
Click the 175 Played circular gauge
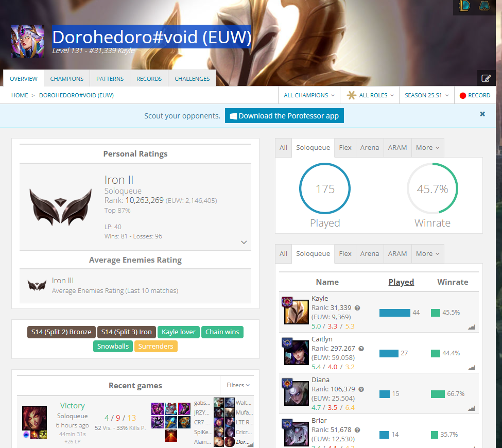325,188
